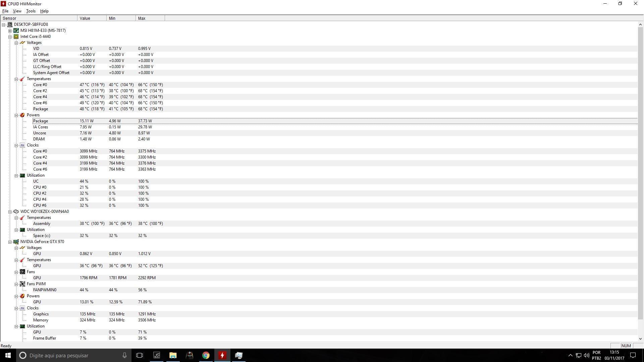Viewport: 644px width, 362px height.
Task: Click the CPU Utilization chip icon
Action: (x=22, y=175)
